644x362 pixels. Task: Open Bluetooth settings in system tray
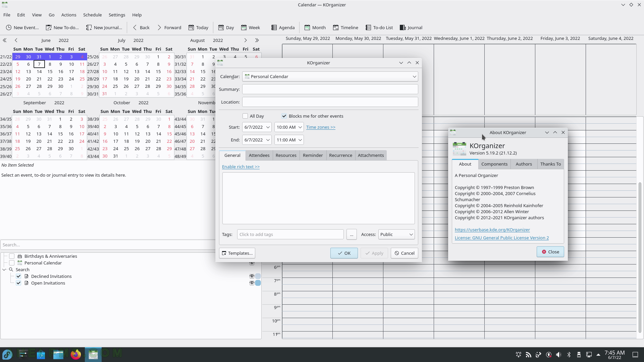569,355
